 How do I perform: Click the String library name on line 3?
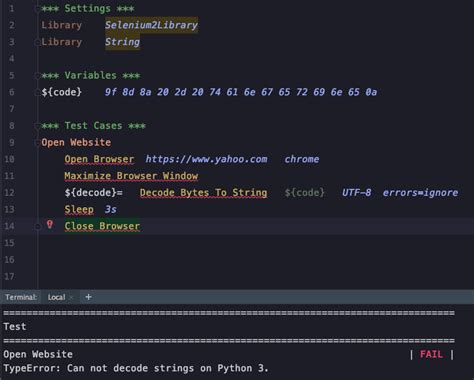pyautogui.click(x=122, y=42)
